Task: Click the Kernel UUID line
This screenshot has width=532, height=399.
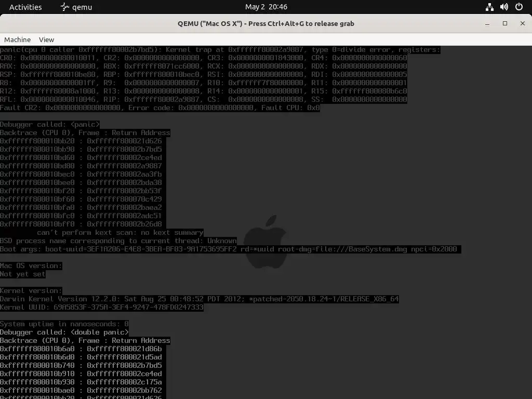Action: point(102,308)
